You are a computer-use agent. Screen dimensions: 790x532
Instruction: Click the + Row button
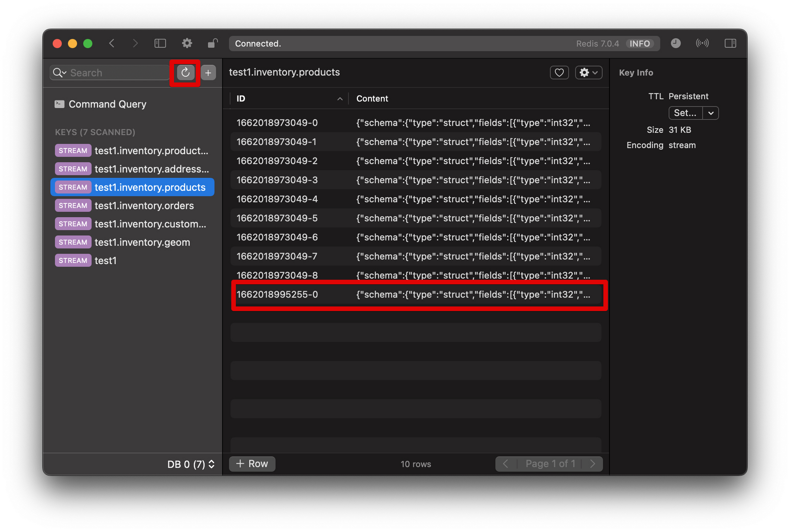(252, 464)
